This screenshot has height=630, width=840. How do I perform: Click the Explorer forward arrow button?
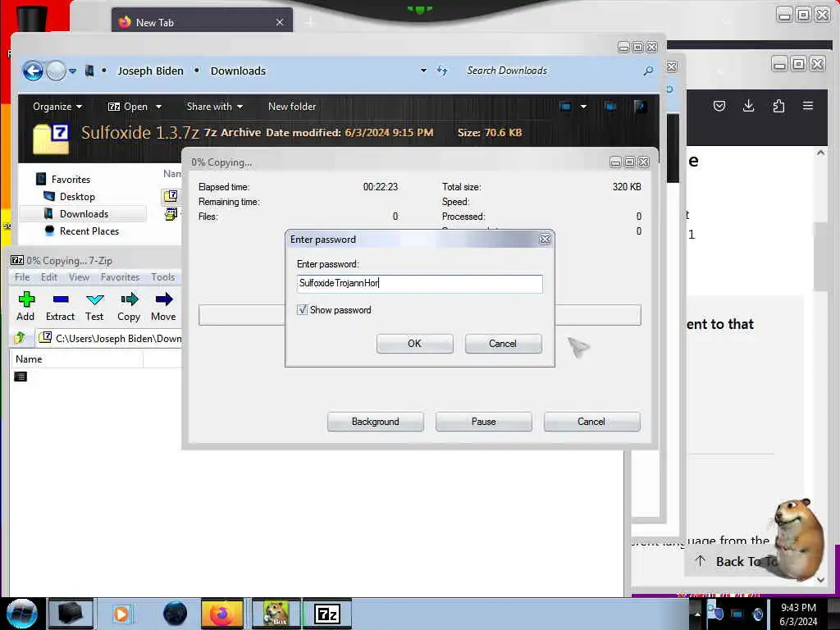[x=56, y=71]
